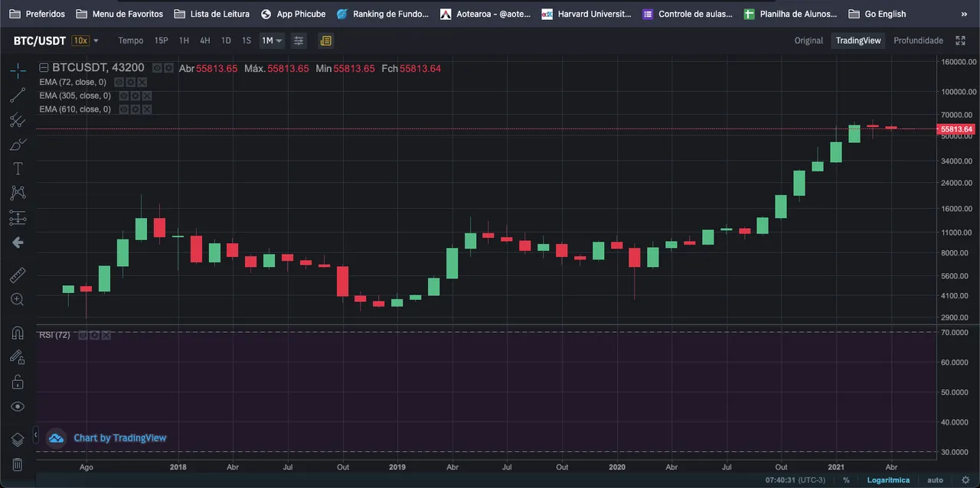Hide the EMA 72 indicator
The width and height of the screenshot is (980, 488).
[x=119, y=82]
